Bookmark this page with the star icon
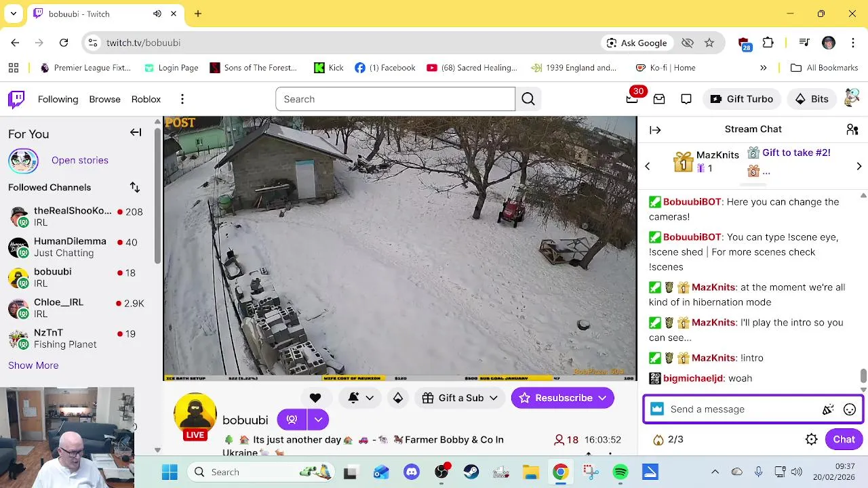868x488 pixels. 709,43
